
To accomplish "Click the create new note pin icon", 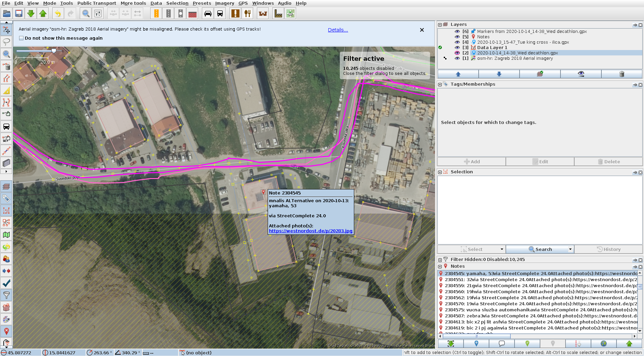I will pyautogui.click(x=476, y=344).
